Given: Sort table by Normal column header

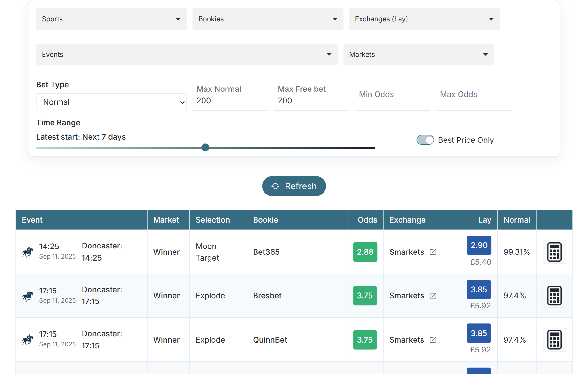Looking at the screenshot, I should [516, 220].
